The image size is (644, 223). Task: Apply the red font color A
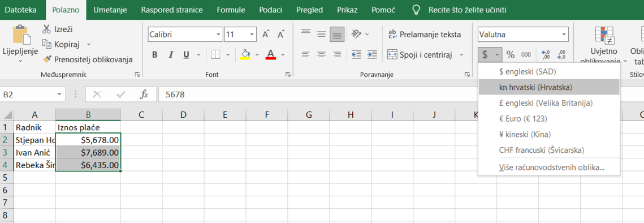point(271,55)
